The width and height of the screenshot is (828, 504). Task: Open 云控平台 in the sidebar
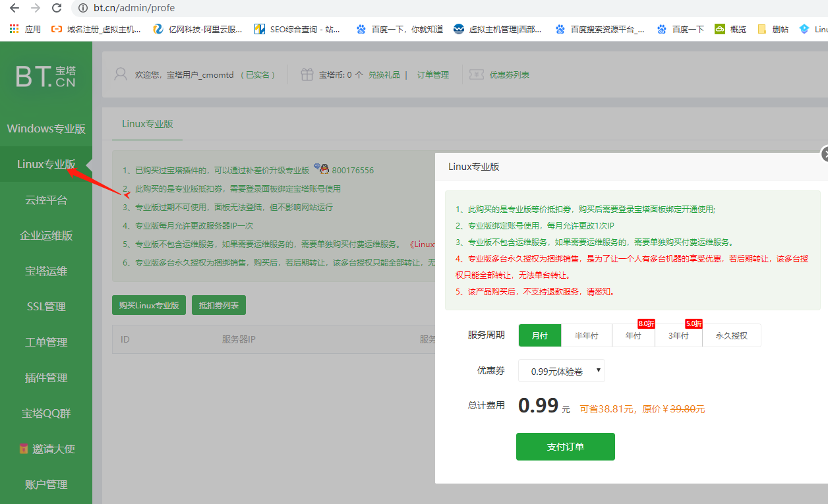click(x=46, y=200)
